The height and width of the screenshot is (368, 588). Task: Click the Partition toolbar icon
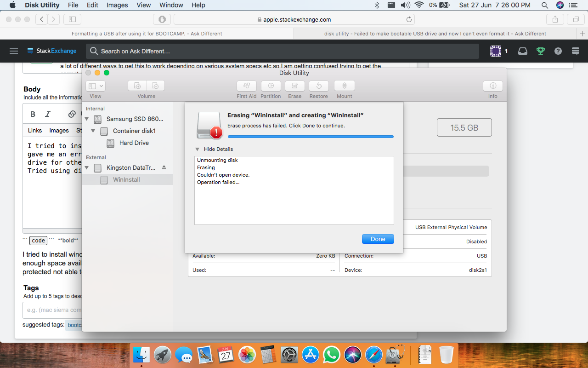click(x=271, y=86)
